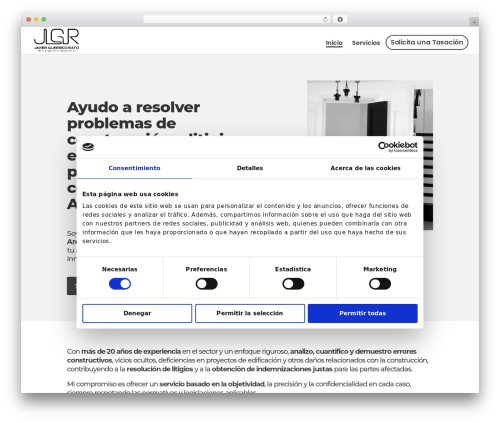The width and height of the screenshot is (500, 423).
Task: Click the round icon next to the address bar
Action: coord(340,20)
